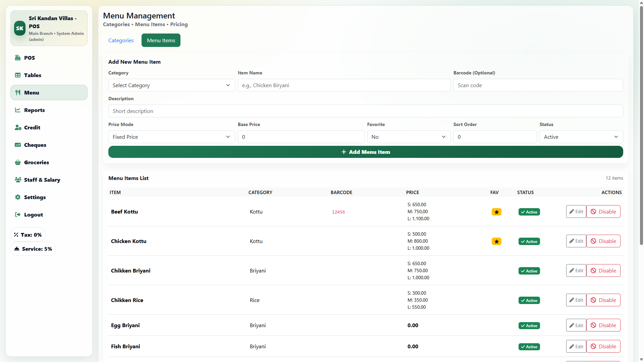This screenshot has height=362, width=644.
Task: Edit the Egg Briyani menu item
Action: click(576, 325)
